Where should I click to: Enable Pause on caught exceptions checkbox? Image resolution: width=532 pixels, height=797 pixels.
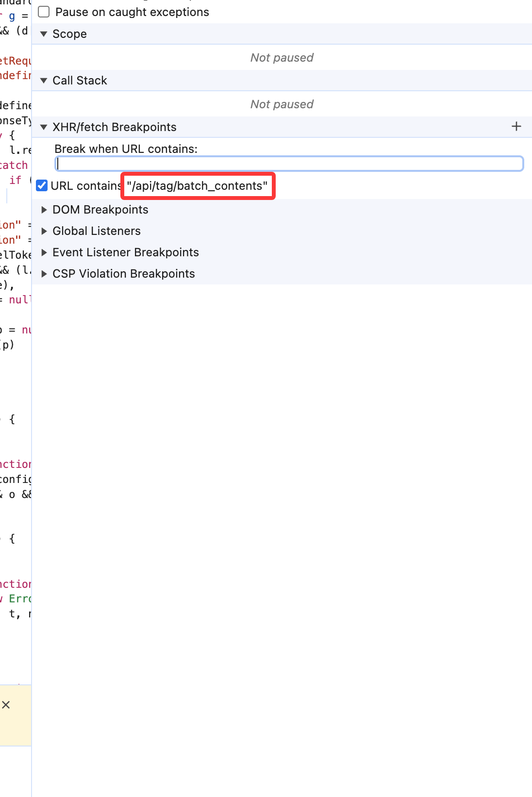point(44,12)
